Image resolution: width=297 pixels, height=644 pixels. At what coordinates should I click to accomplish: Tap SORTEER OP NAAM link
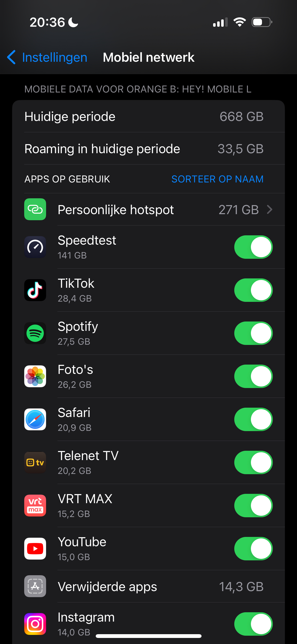pos(217,179)
